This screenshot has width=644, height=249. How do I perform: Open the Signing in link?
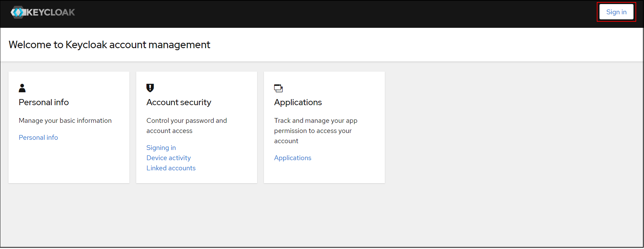point(161,148)
